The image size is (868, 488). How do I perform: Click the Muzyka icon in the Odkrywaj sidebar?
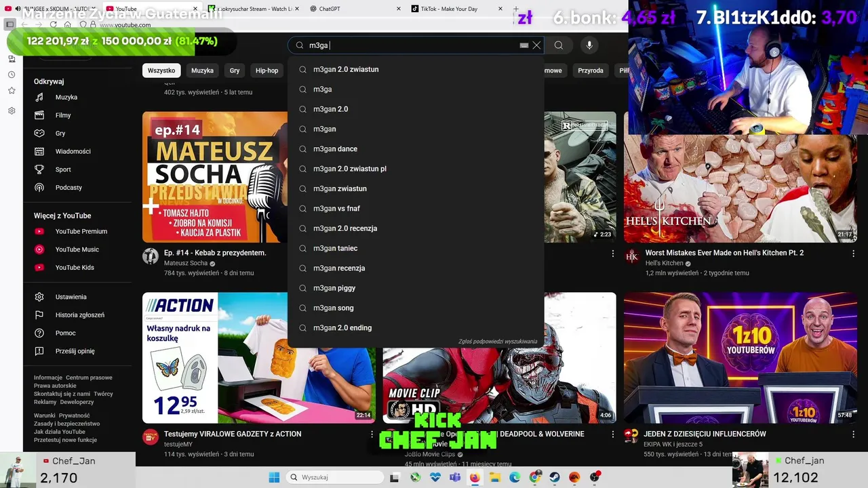[39, 97]
